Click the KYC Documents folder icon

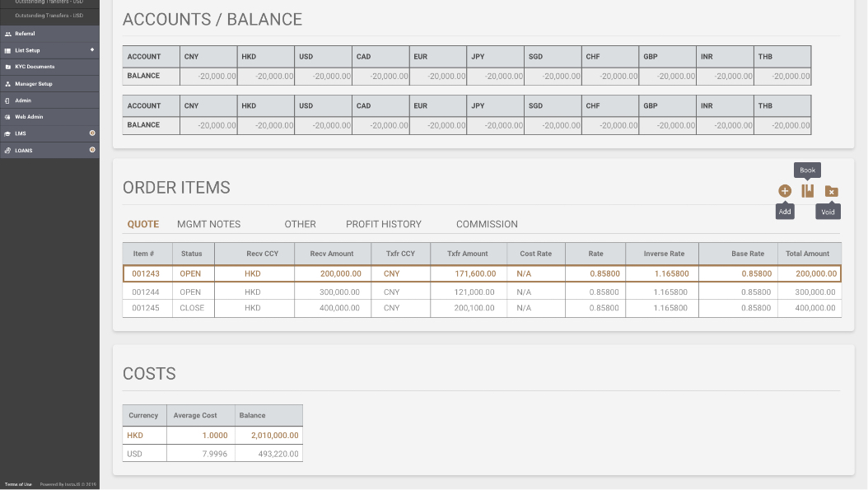[x=7, y=67]
